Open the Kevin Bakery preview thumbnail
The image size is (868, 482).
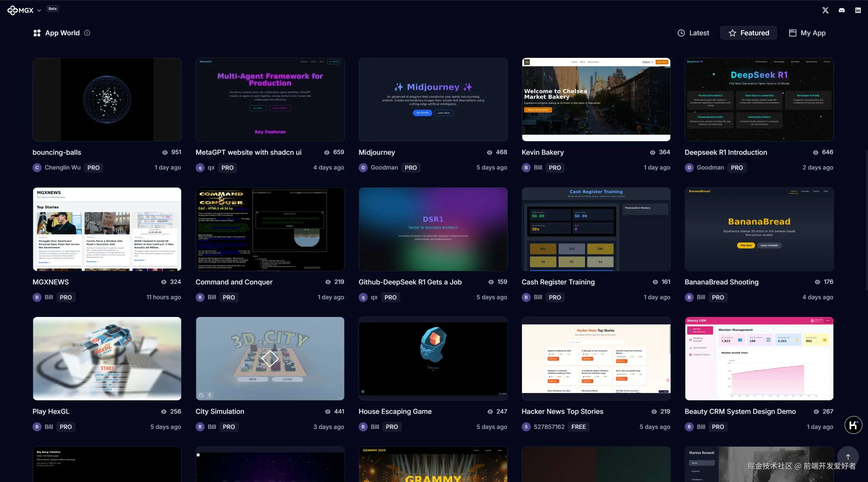click(596, 99)
